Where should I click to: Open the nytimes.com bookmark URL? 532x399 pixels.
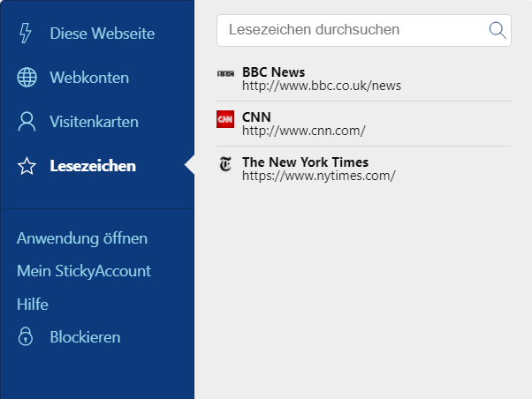[x=319, y=176]
